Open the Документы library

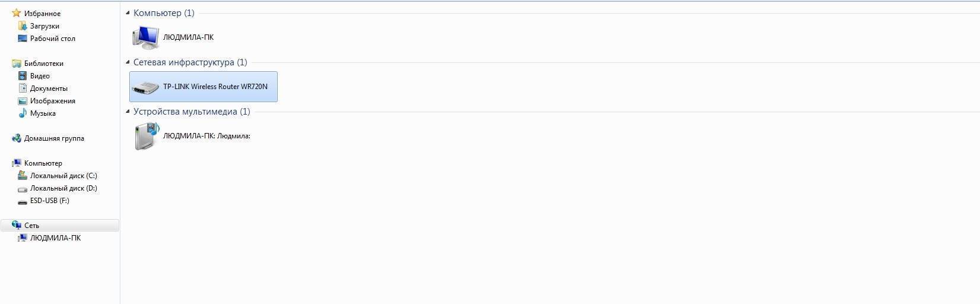tap(49, 88)
